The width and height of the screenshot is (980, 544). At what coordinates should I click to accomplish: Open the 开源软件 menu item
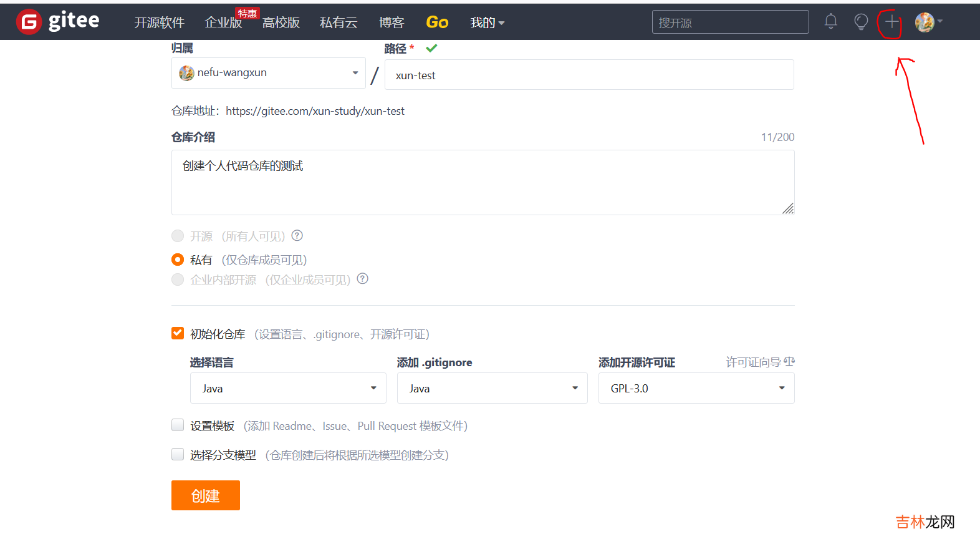[x=159, y=22]
